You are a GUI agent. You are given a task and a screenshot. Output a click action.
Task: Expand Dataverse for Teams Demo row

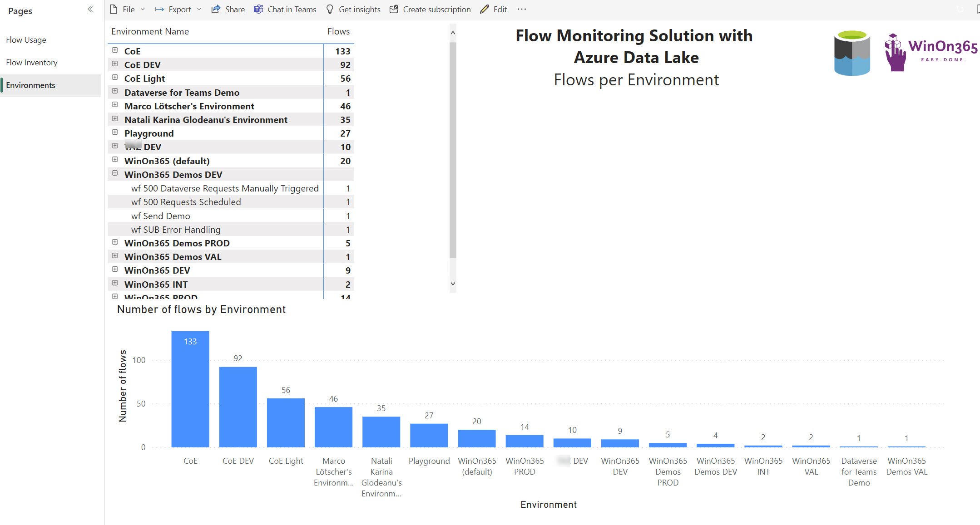(x=115, y=91)
